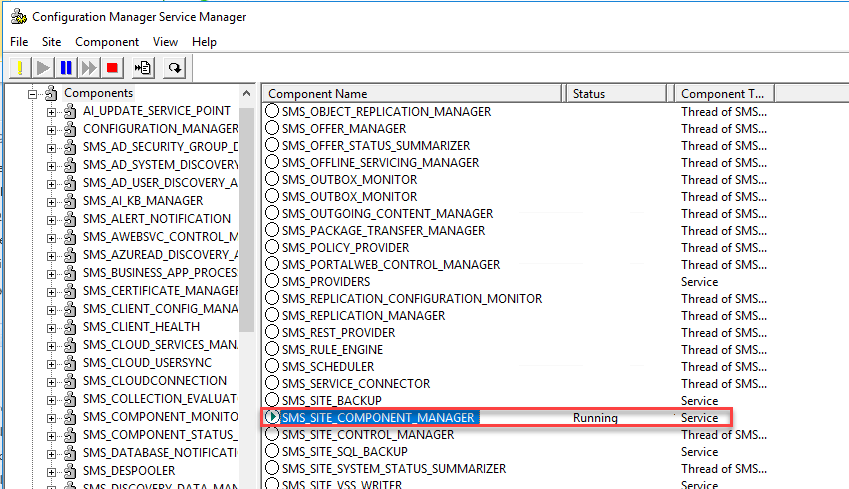Click the green Start play toolbar icon
This screenshot has width=849, height=489.
(43, 68)
